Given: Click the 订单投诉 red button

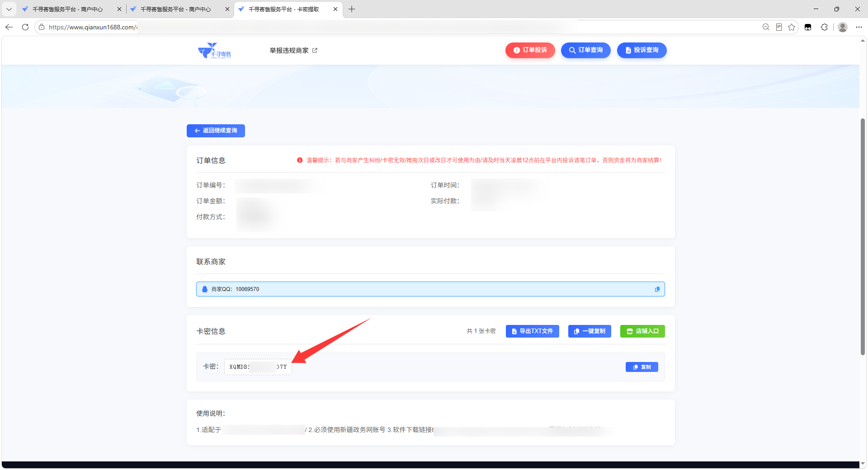Looking at the screenshot, I should click(530, 50).
